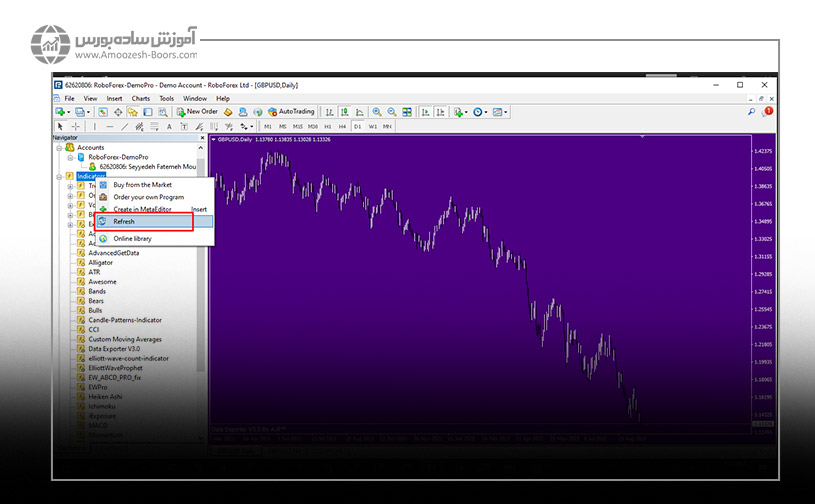Select the crosshair tool
Viewport: 815px width, 504px height.
coord(76,127)
